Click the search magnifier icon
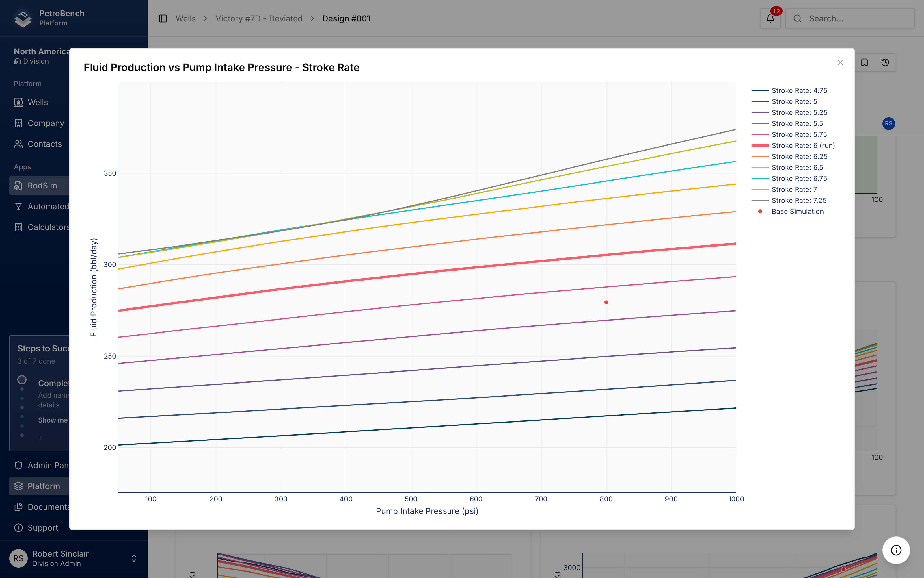924x578 pixels. tap(798, 18)
